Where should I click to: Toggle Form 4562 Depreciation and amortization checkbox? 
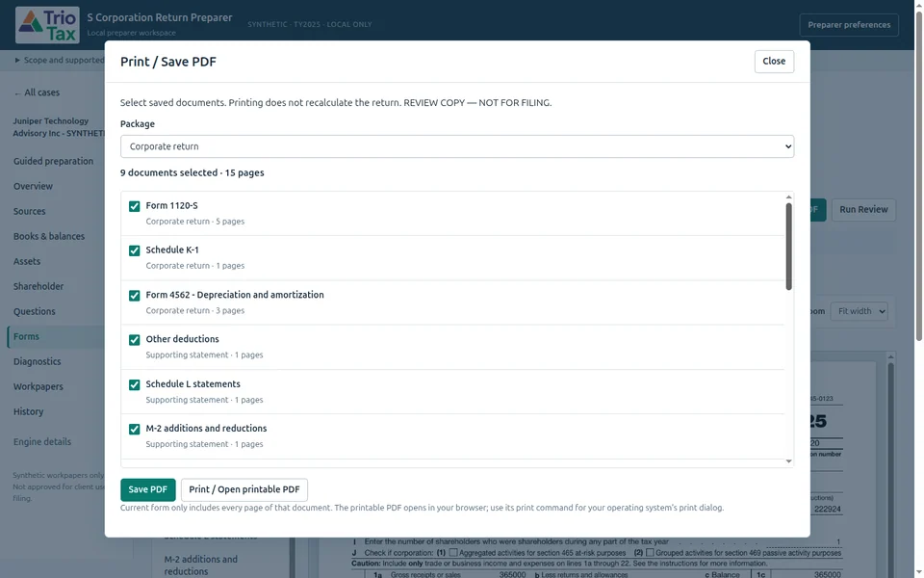pyautogui.click(x=135, y=296)
